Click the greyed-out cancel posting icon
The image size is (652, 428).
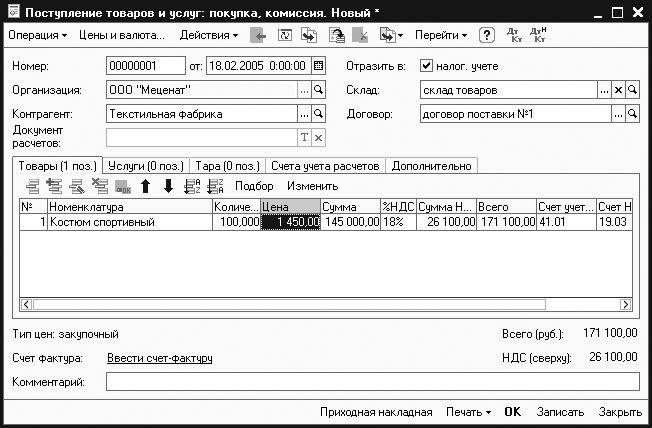(x=360, y=35)
